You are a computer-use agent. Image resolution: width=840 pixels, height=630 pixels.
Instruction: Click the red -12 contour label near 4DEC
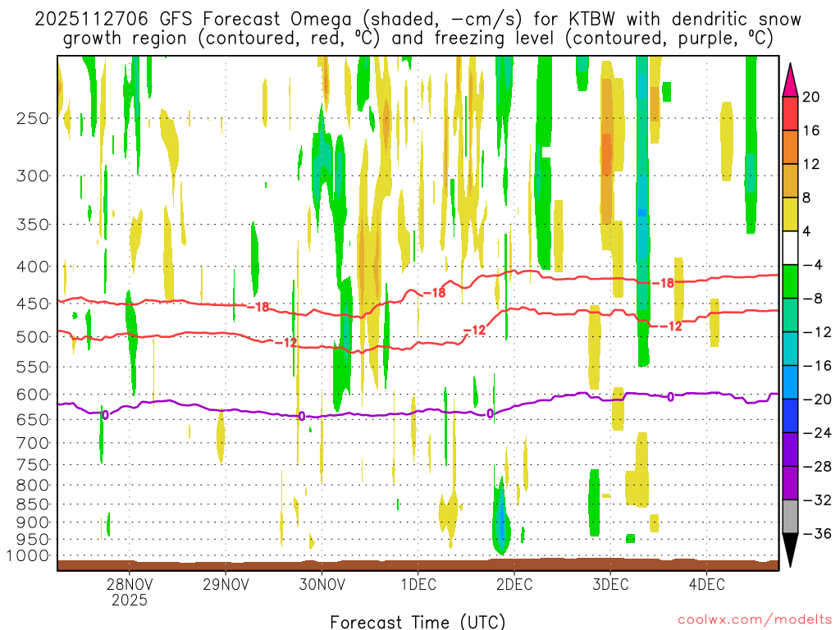(669, 326)
